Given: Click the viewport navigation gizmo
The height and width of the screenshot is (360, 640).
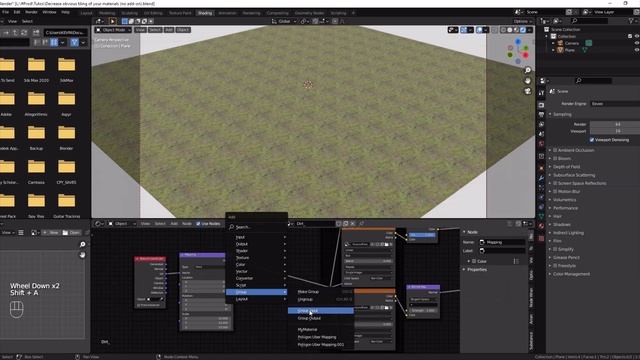Looking at the screenshot, I should coord(518,51).
